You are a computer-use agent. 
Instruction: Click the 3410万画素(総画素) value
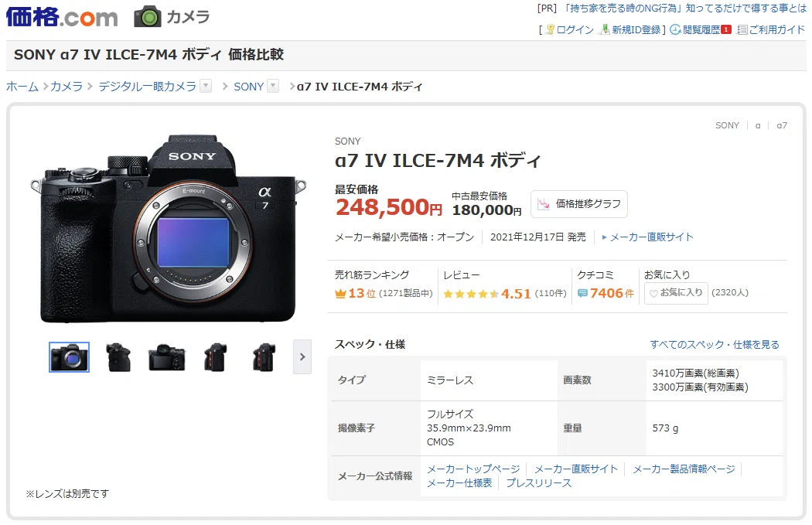pos(695,373)
